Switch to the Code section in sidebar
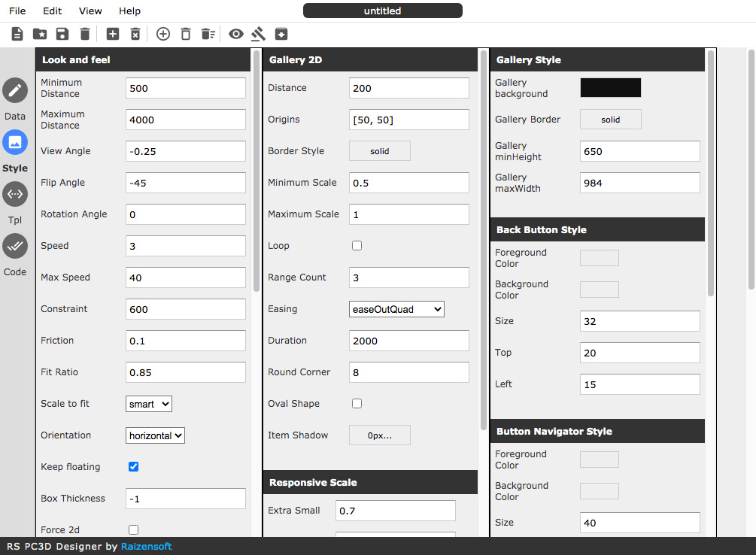Viewport: 756px width, 555px height. tap(15, 247)
